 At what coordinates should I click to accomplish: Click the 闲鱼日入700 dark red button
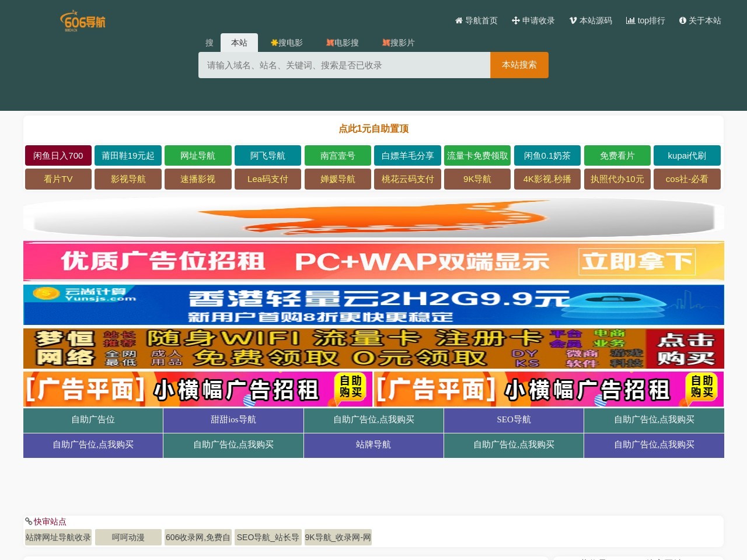58,156
